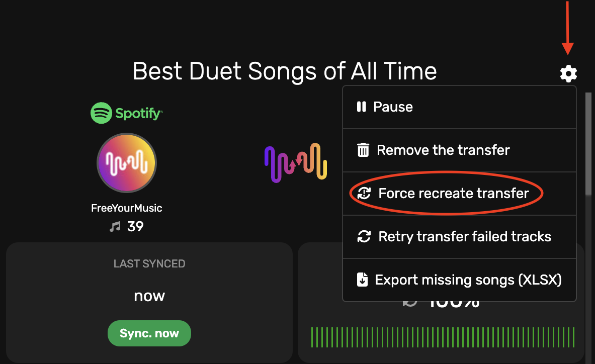Click the FreeYourMusic wave transfer logo
Image resolution: width=595 pixels, height=364 pixels.
coord(296,162)
